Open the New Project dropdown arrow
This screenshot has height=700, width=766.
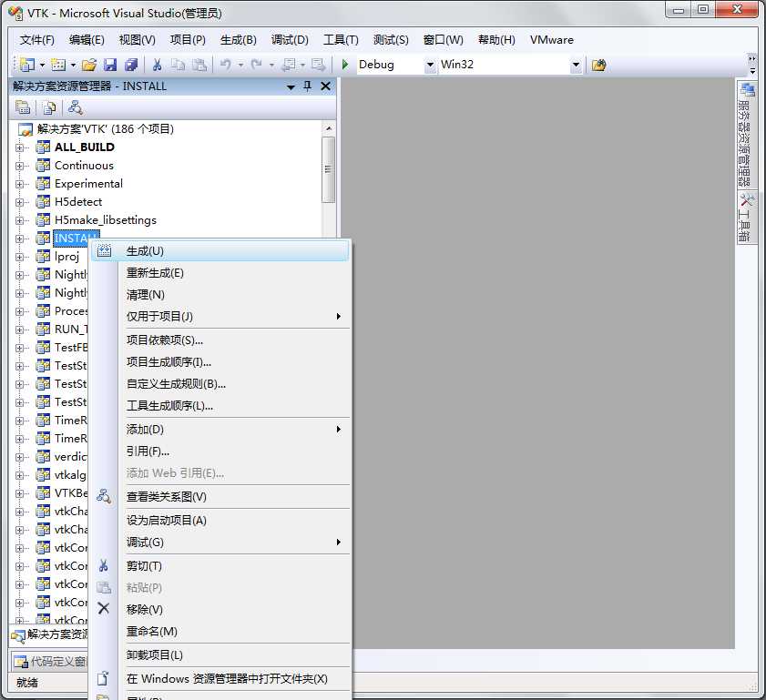(x=42, y=65)
